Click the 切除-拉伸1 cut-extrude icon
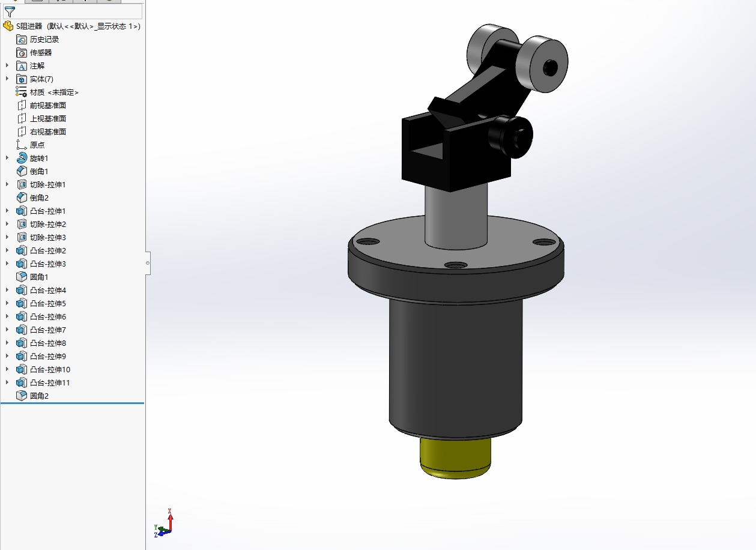This screenshot has width=756, height=550. pos(22,184)
